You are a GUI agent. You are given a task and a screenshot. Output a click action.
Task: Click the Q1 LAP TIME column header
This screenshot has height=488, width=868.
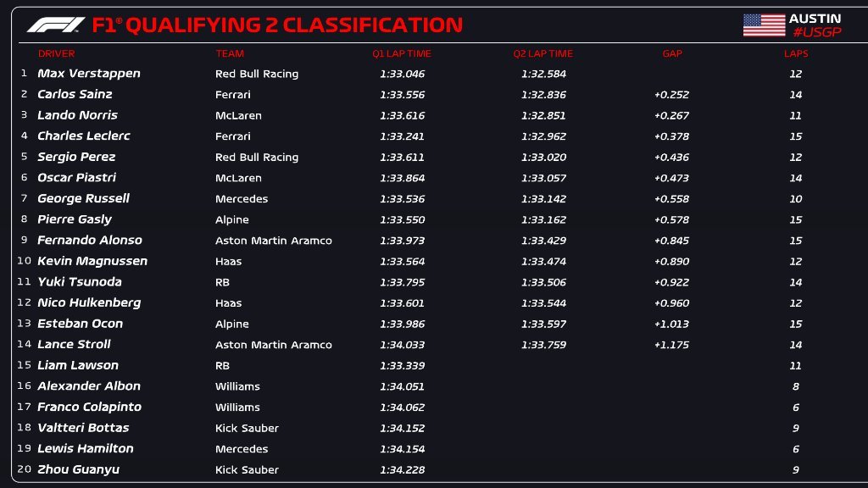click(x=402, y=53)
